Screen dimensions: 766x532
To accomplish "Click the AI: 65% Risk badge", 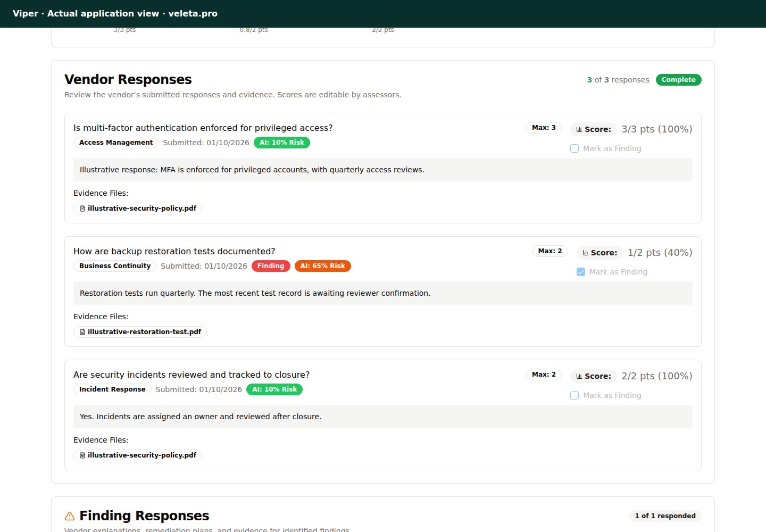I will point(322,266).
